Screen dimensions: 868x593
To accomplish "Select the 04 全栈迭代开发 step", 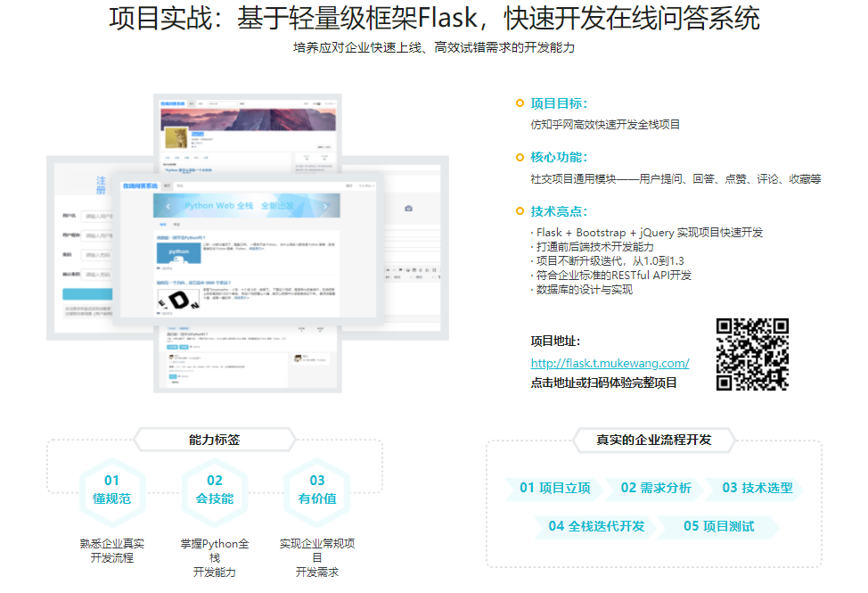I will click(596, 526).
